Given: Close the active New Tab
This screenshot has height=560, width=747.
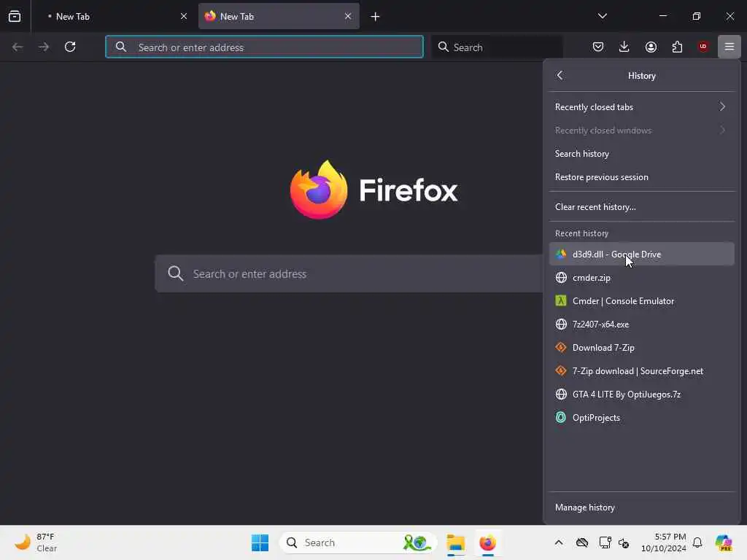Looking at the screenshot, I should [x=348, y=16].
